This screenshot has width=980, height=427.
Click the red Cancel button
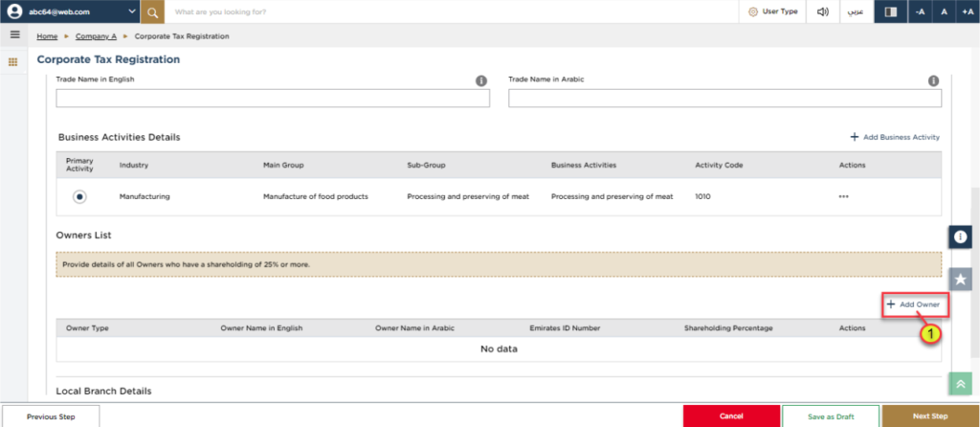731,416
